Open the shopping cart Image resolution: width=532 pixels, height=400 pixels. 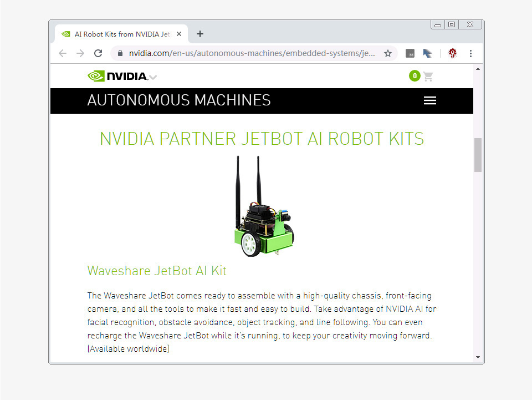(x=428, y=77)
